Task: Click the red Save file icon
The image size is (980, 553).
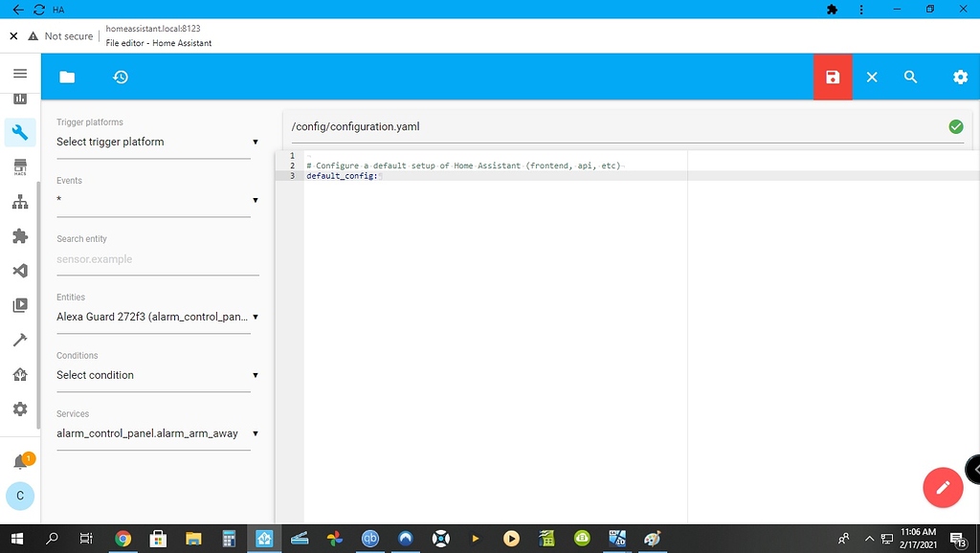Action: (833, 77)
